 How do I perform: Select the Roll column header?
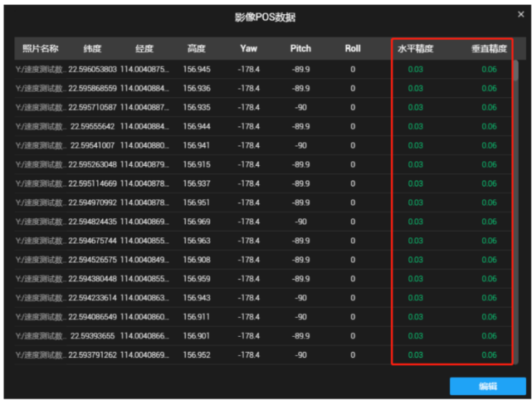click(x=352, y=49)
